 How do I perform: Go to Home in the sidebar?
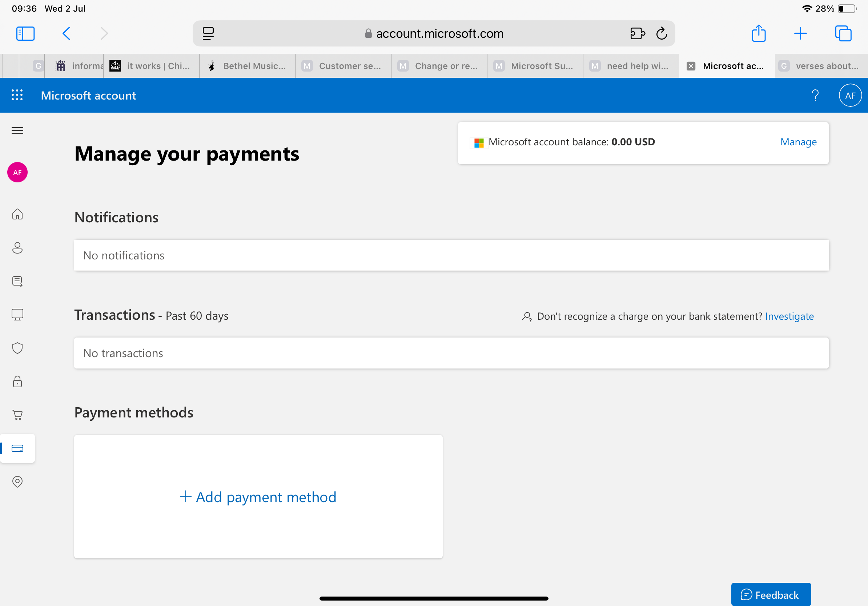[17, 214]
